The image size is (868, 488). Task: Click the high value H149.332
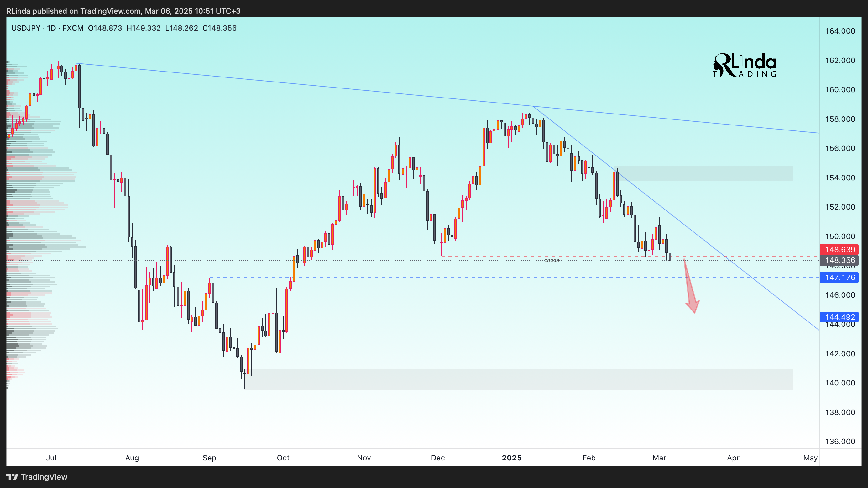[144, 28]
